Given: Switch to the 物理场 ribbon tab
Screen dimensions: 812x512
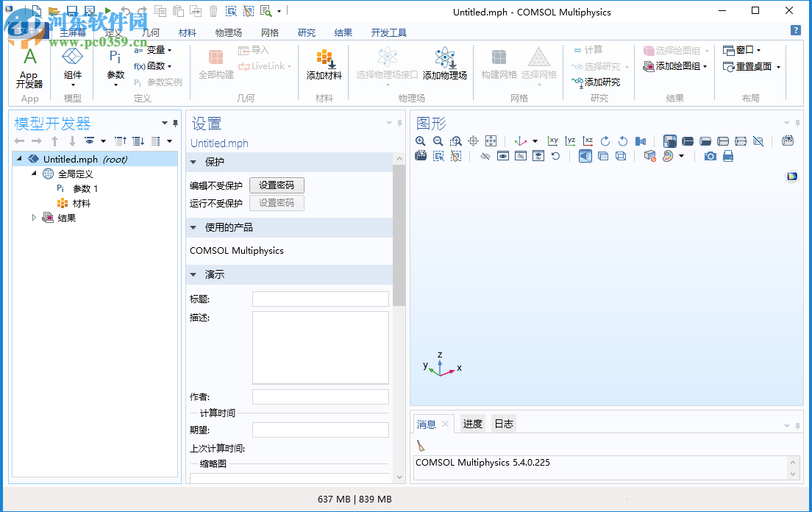Looking at the screenshot, I should (x=228, y=32).
